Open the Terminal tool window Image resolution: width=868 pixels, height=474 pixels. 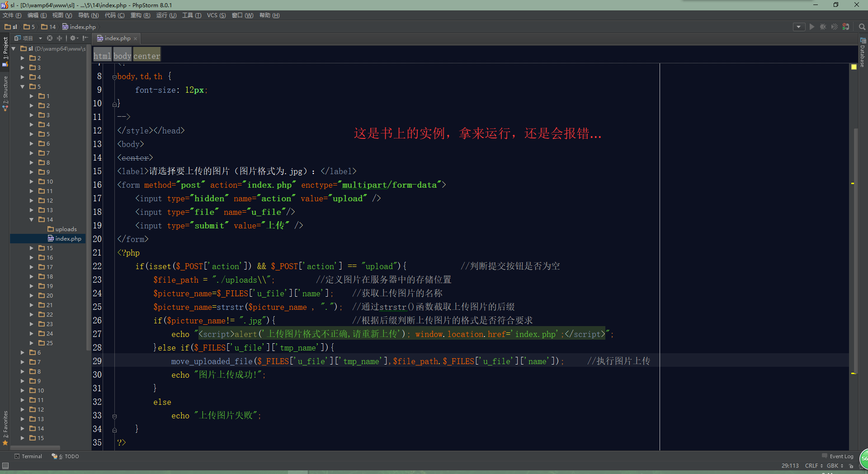point(28,456)
